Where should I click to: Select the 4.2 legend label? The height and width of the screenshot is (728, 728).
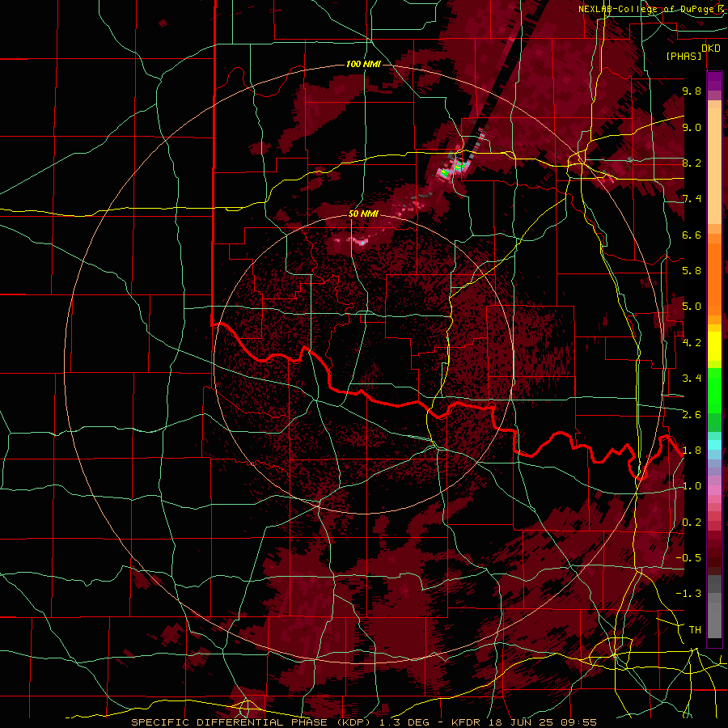[692, 343]
